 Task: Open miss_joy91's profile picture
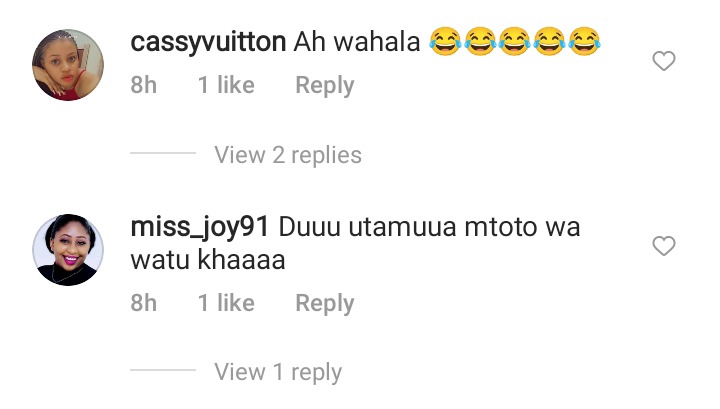[x=68, y=250]
